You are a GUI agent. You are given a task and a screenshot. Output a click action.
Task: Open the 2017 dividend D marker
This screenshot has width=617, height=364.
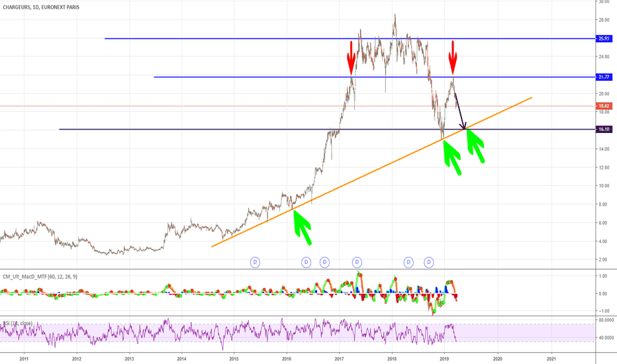[x=357, y=262]
